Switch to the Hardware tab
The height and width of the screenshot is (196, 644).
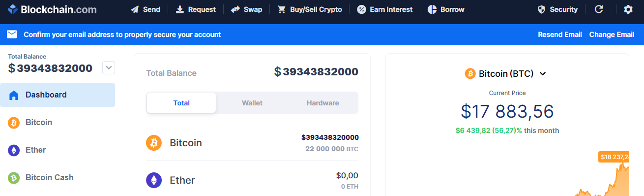pyautogui.click(x=323, y=103)
